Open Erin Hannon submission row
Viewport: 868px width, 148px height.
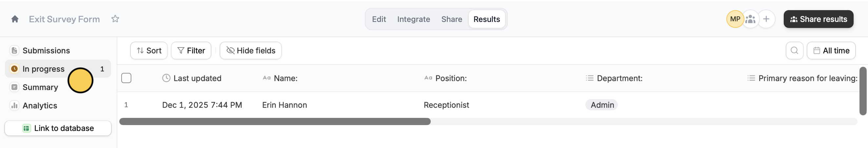(285, 105)
